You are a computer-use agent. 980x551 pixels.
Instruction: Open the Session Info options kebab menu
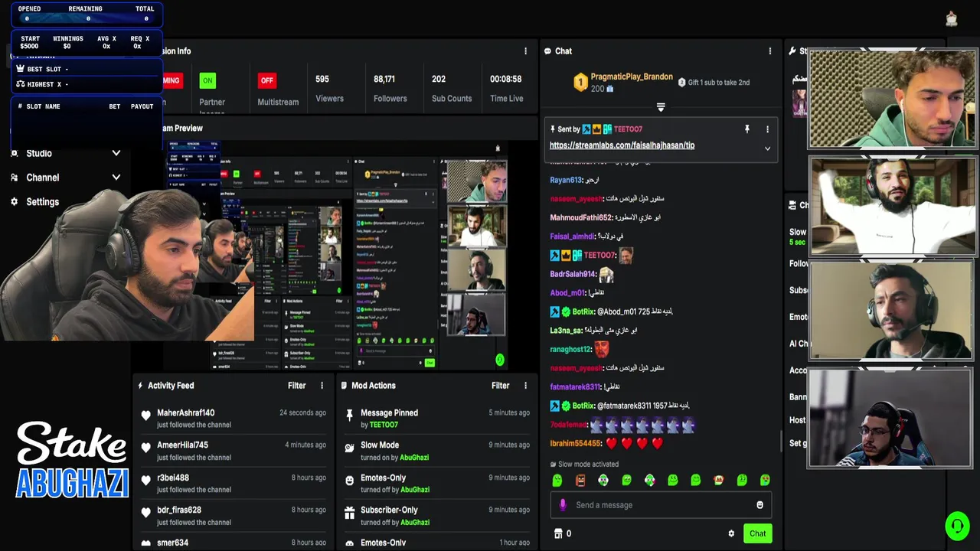pyautogui.click(x=525, y=51)
